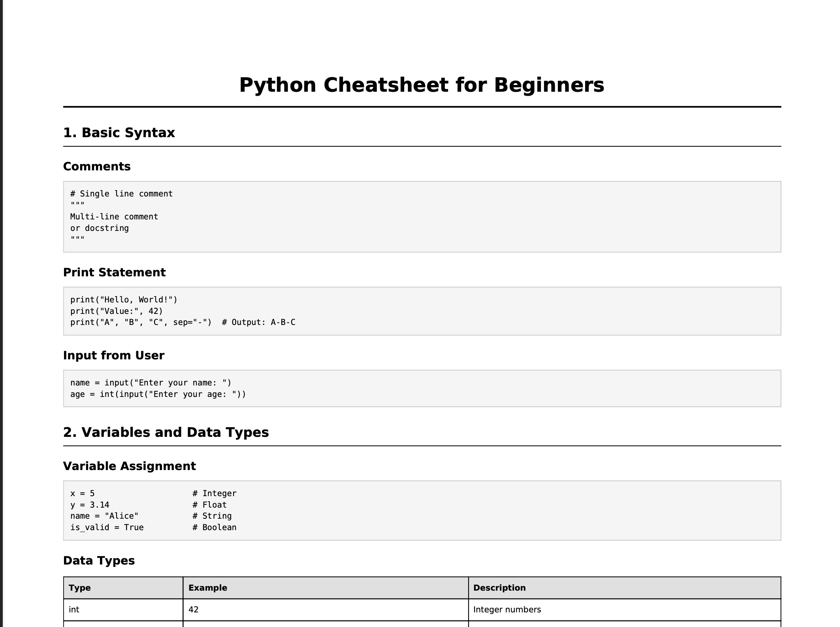Image resolution: width=840 pixels, height=627 pixels.
Task: Click the "Enter your name" input code line
Action: click(151, 383)
